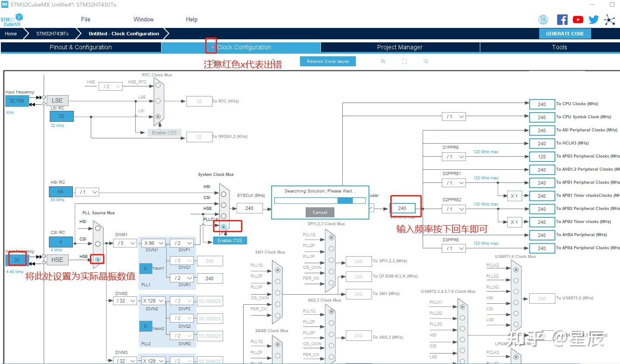The width and height of the screenshot is (620, 364).
Task: Open the HSE_RTC /2 divider dropdown
Action: point(110,86)
